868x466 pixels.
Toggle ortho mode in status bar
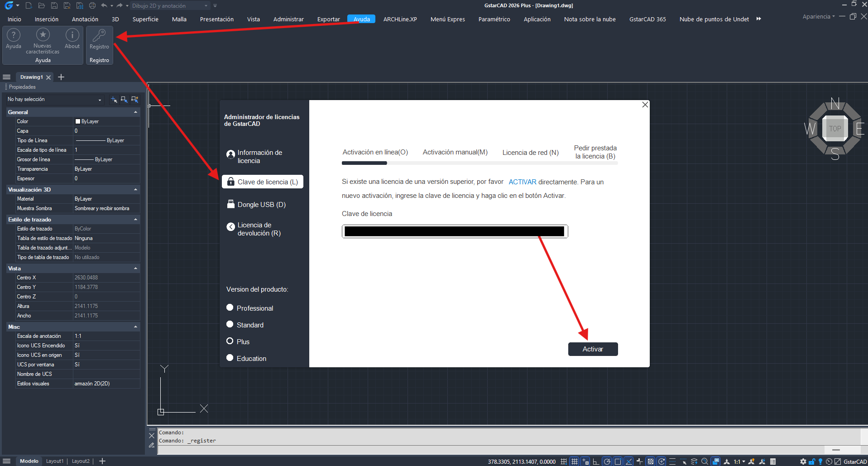[x=596, y=461]
